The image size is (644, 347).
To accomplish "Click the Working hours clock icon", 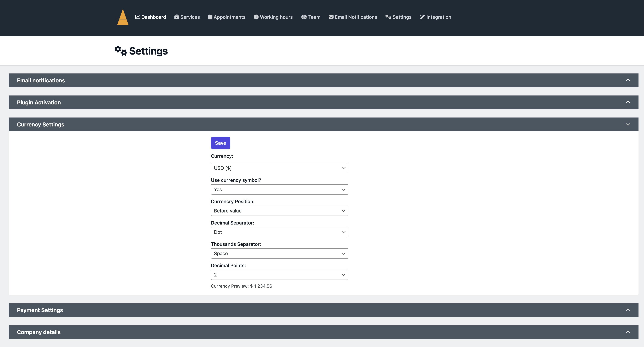I will point(256,17).
